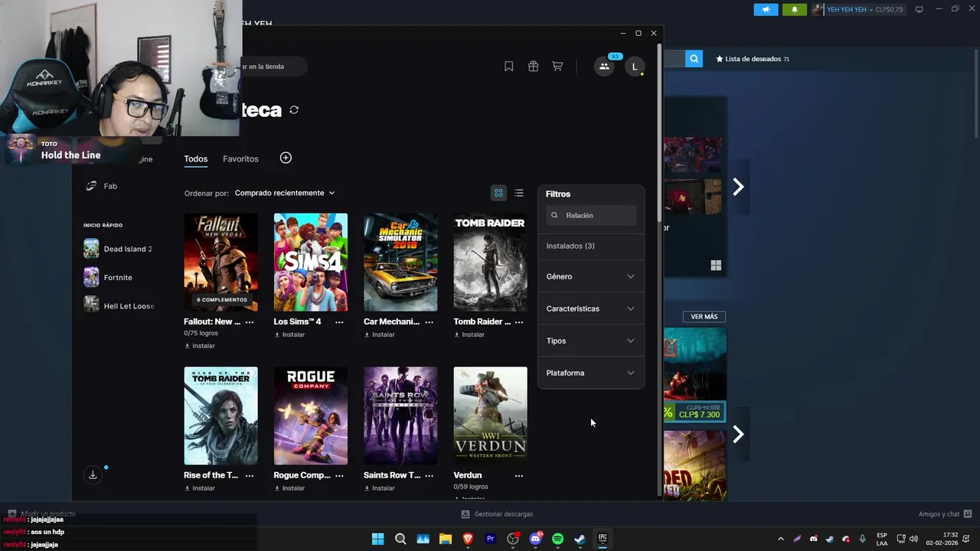Open options menu for Rogue Company

coord(339,475)
